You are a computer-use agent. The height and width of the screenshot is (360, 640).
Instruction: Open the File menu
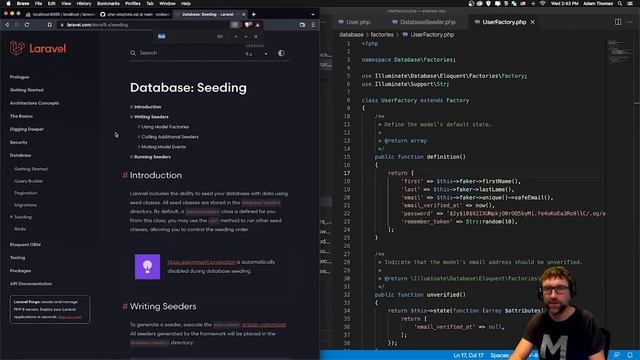coord(38,3)
